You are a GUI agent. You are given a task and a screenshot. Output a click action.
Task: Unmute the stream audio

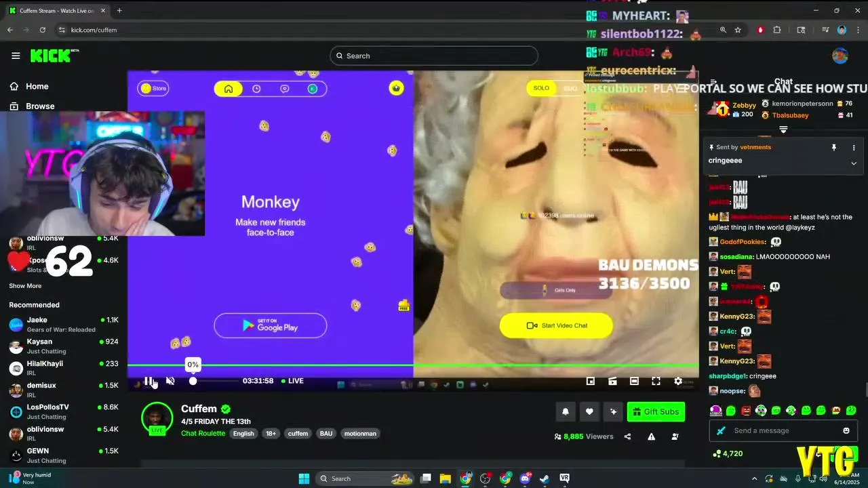tap(170, 381)
